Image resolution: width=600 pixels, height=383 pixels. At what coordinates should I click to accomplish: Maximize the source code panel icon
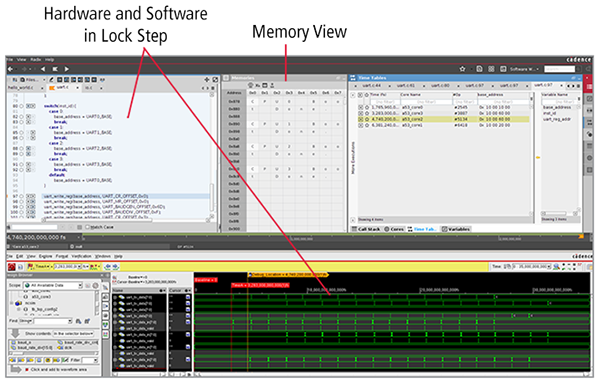[x=215, y=80]
